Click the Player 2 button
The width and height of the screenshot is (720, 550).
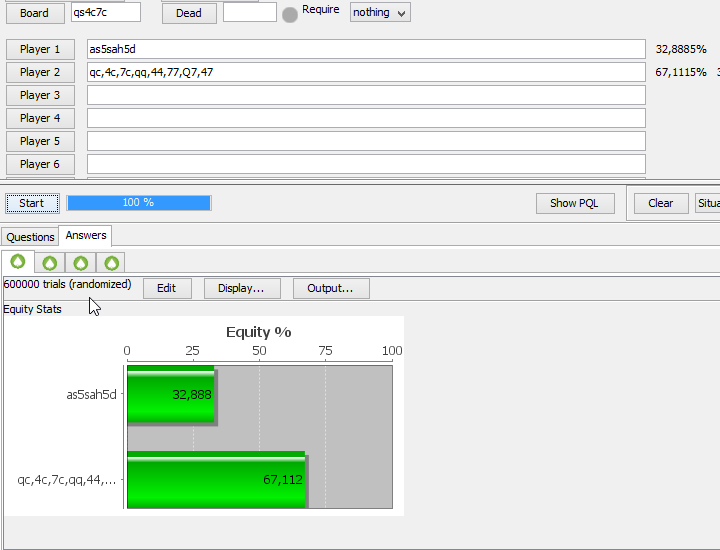tap(40, 72)
